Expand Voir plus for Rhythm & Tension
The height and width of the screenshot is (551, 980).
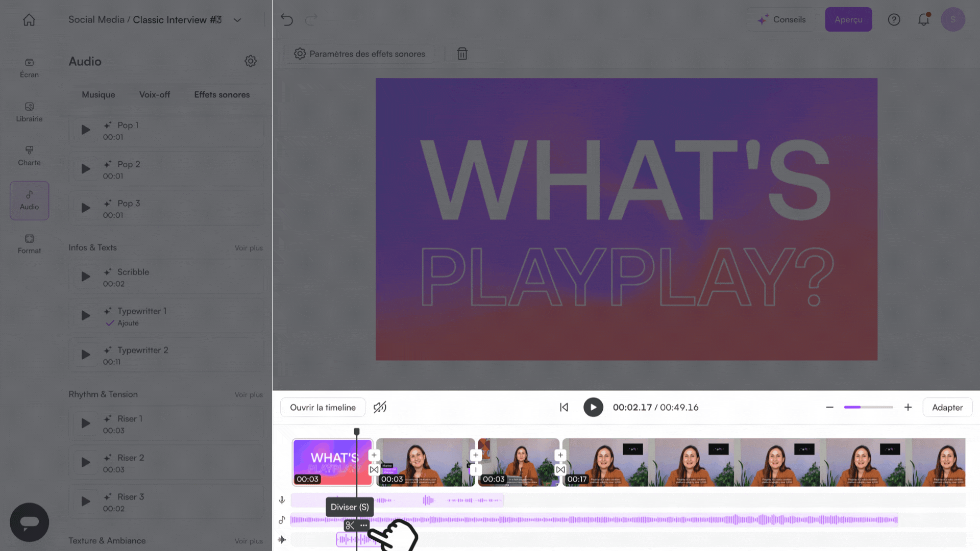click(x=249, y=395)
